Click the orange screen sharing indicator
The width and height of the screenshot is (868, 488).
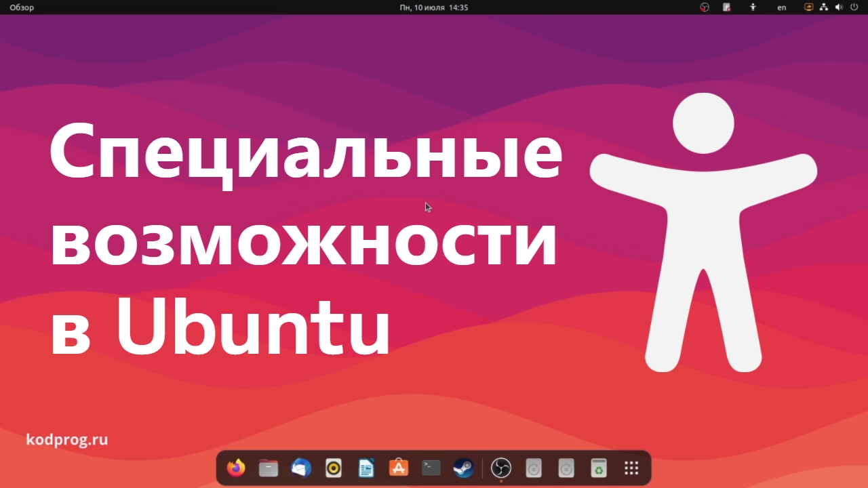(808, 7)
